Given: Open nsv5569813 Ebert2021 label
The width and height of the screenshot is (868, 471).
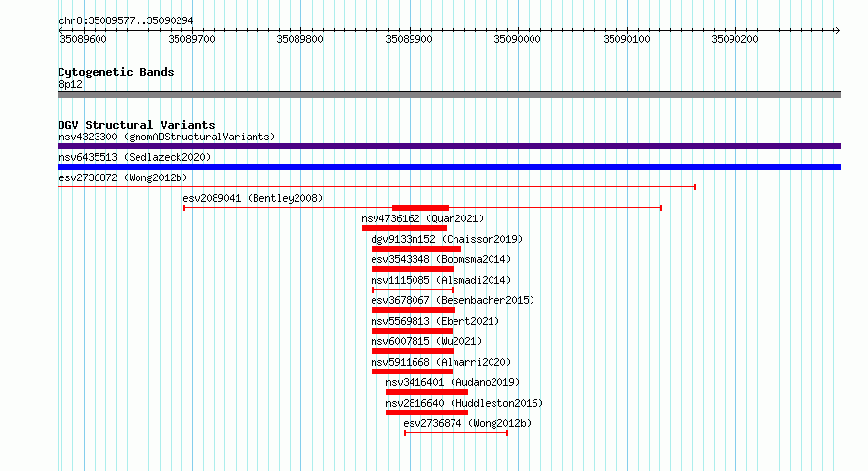Looking at the screenshot, I should click(x=435, y=321).
